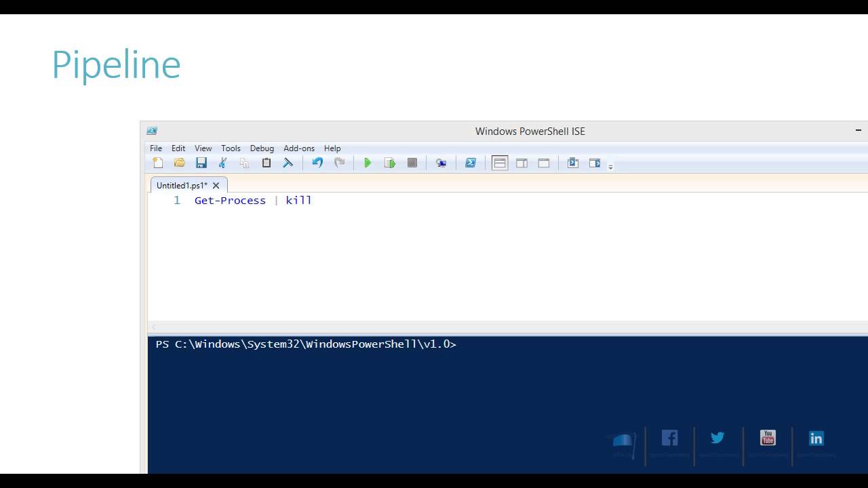Stop operation with the square icon
This screenshot has width=868, height=488.
[412, 163]
